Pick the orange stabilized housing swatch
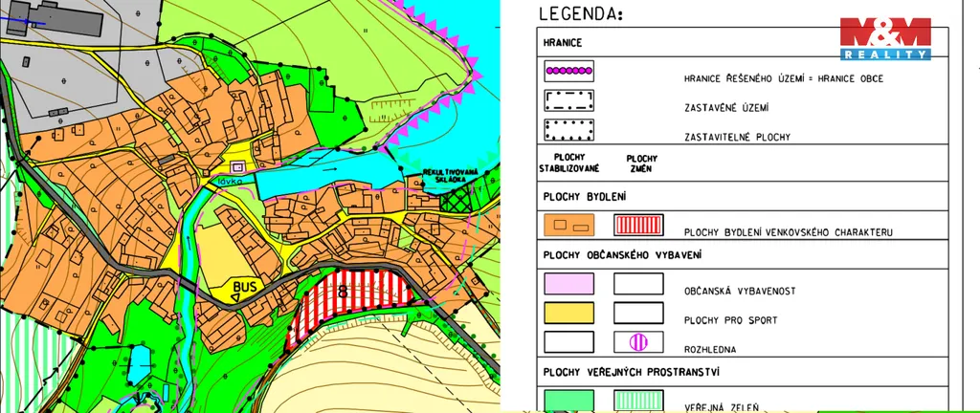The image size is (980, 413). click(568, 225)
